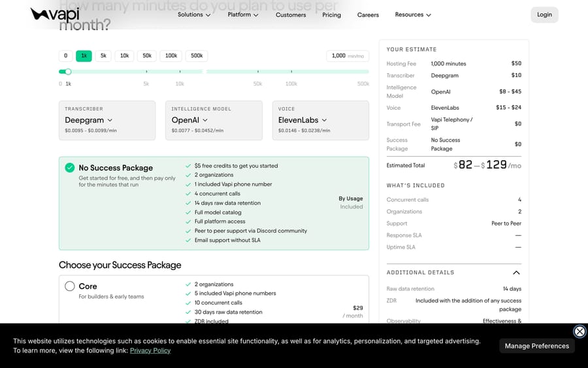588x368 pixels.
Task: Click 'Email support without SLA' text
Action: (x=227, y=240)
